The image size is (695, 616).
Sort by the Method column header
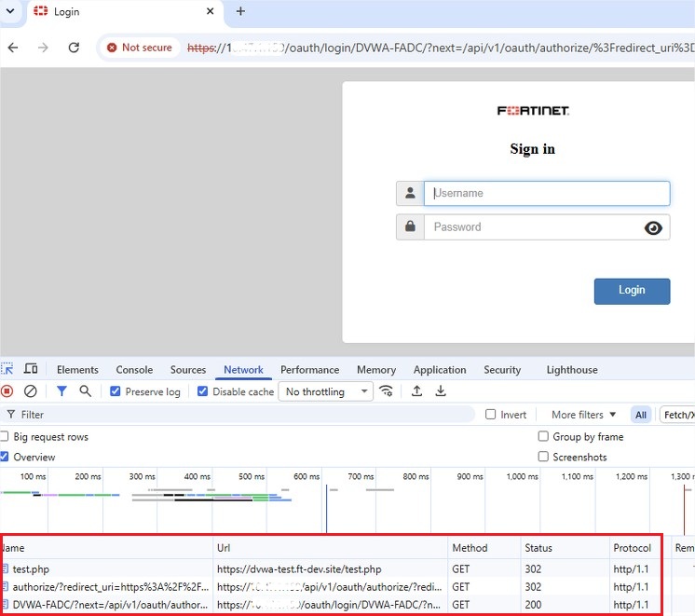click(x=484, y=548)
